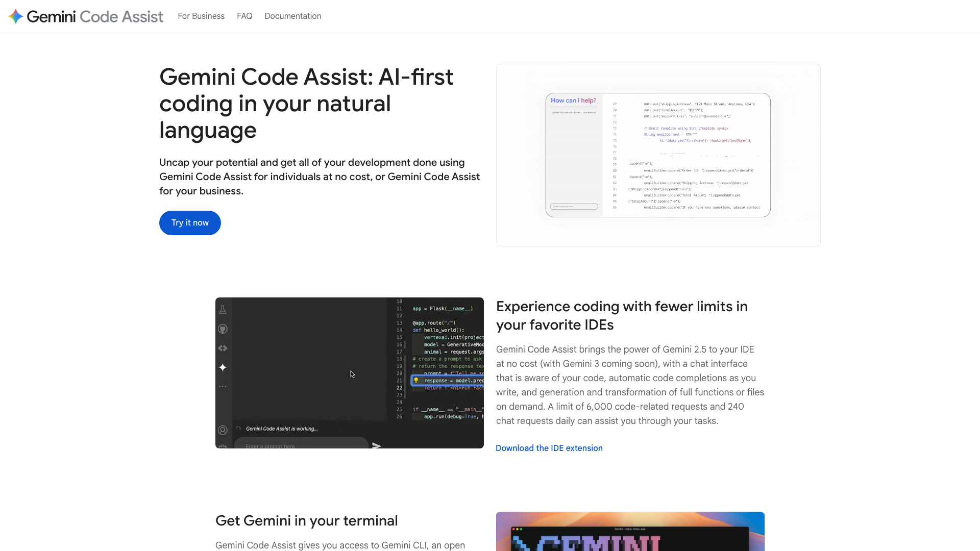Click the flask testing icon in IDE sidebar

223,310
